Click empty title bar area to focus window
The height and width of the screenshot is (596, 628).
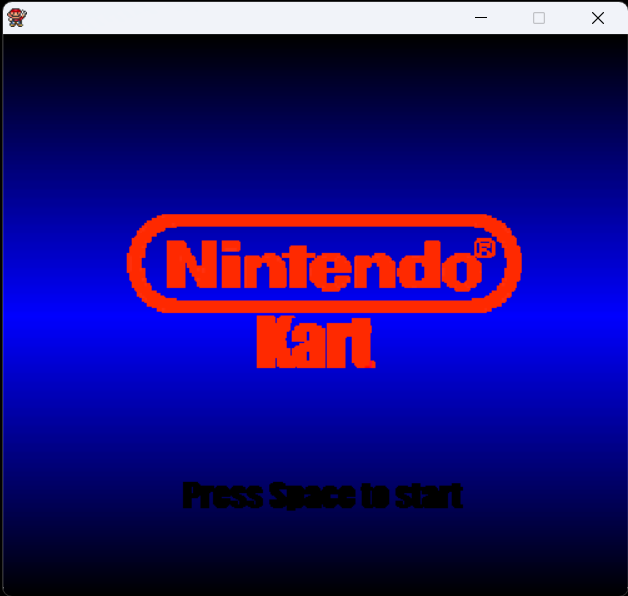pyautogui.click(x=250, y=17)
